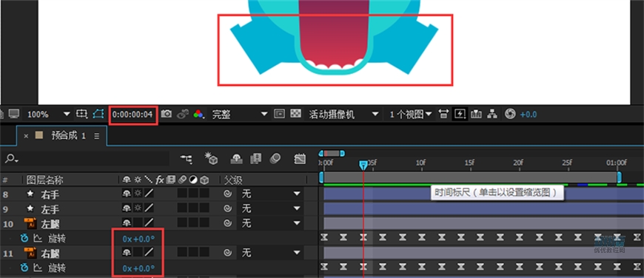Toggle the transparency grid icon

click(295, 114)
